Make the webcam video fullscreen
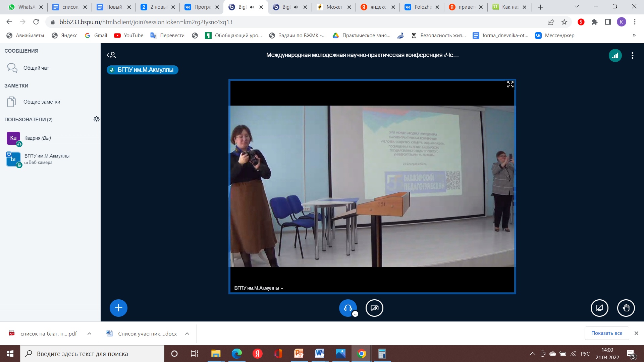This screenshot has height=362, width=644. [x=510, y=84]
